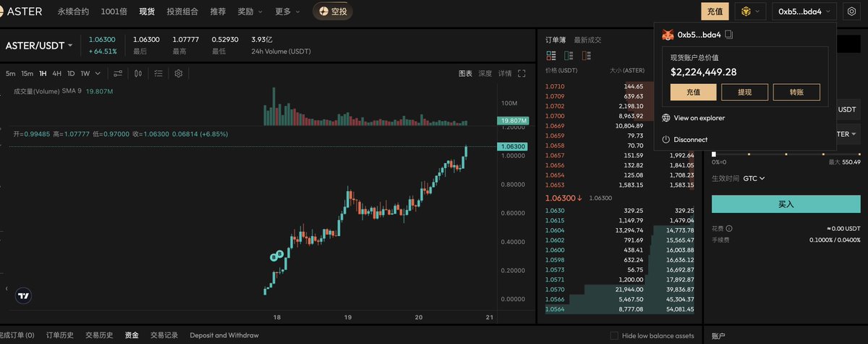Image resolution: width=868 pixels, height=344 pixels.
Task: Click the 图表 chart view tab
Action: tap(465, 73)
